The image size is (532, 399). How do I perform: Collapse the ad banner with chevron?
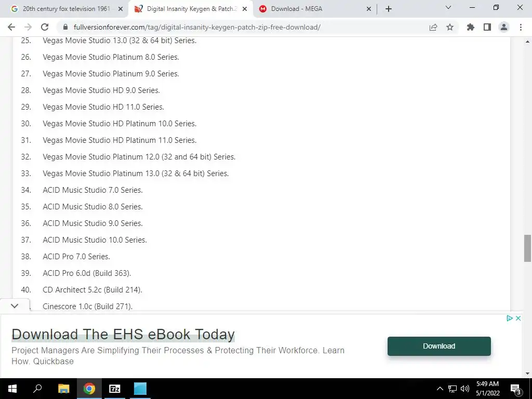(x=15, y=305)
